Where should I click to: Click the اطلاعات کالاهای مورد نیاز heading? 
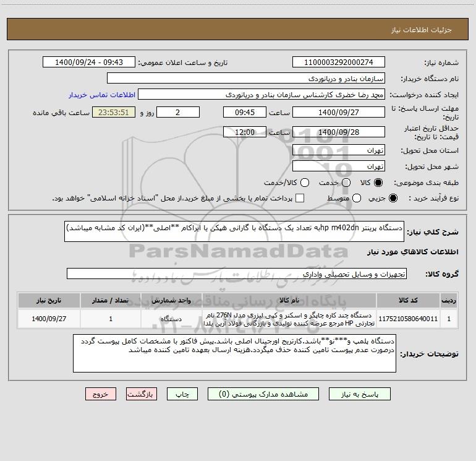(412, 252)
